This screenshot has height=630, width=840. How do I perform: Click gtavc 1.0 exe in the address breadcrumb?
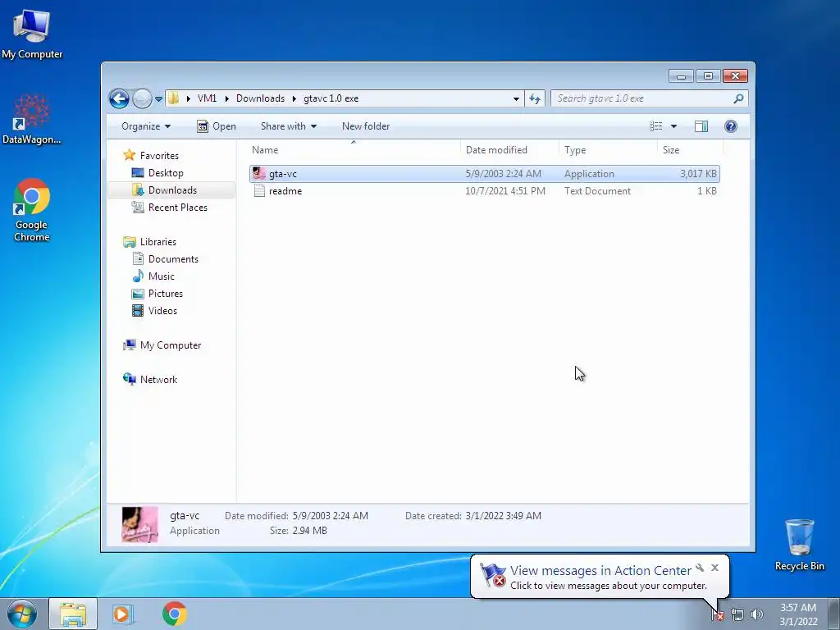click(331, 98)
